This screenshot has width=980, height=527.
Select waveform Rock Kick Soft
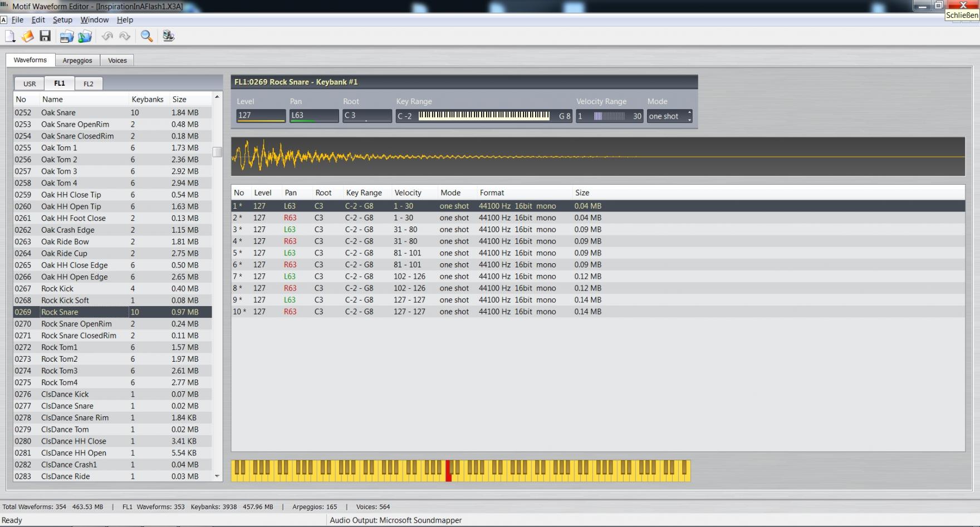tap(112, 301)
